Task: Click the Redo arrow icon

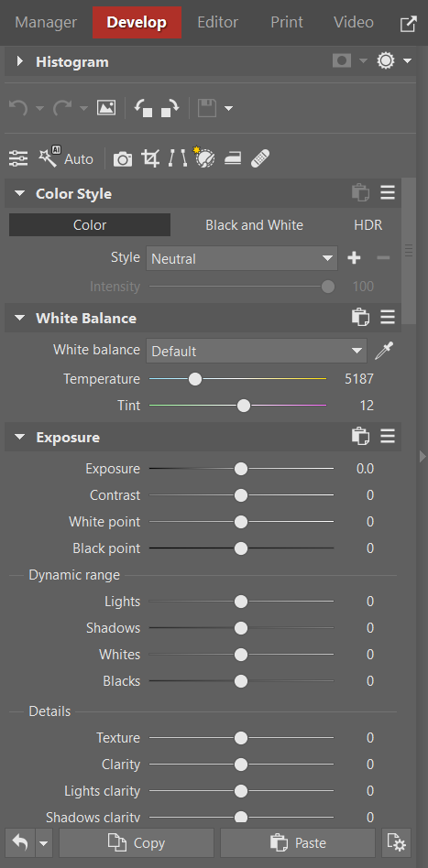Action: [x=62, y=107]
